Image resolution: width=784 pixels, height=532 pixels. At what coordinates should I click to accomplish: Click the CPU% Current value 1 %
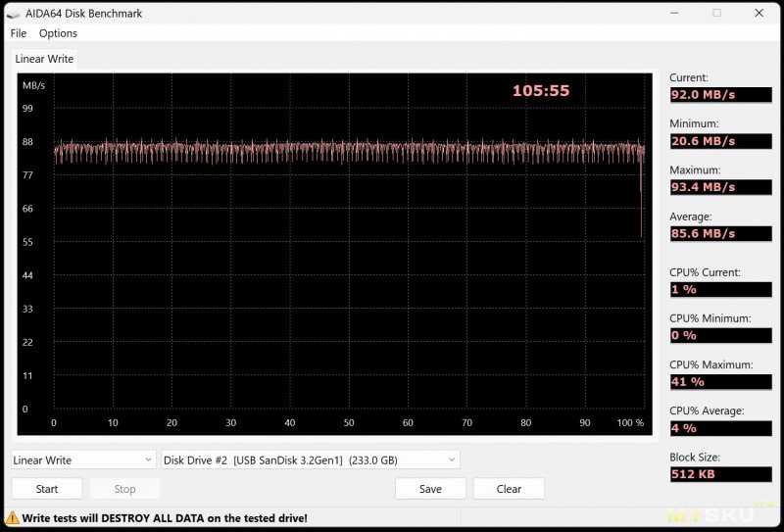coord(720,289)
